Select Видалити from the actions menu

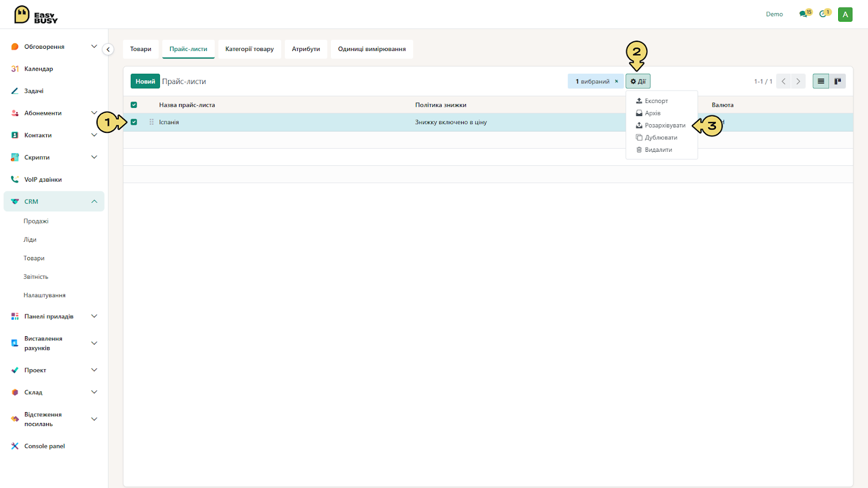[x=654, y=150]
